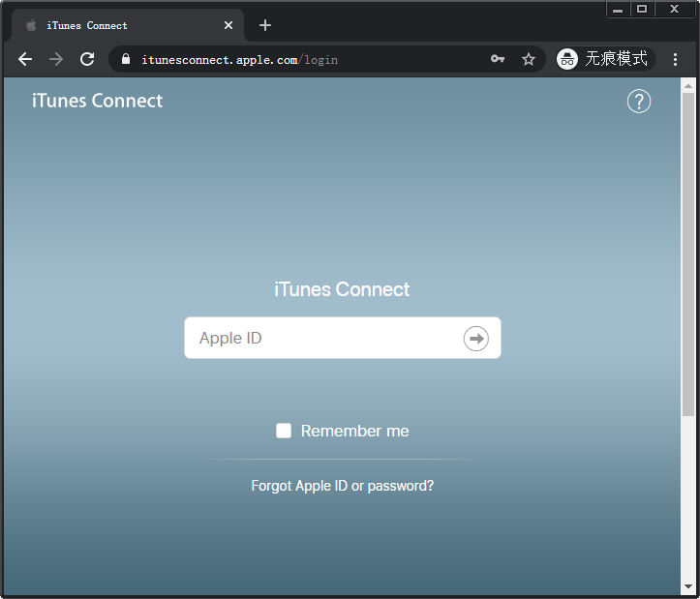This screenshot has width=700, height=599.
Task: Open the incognito mode indicator
Action: pos(605,59)
